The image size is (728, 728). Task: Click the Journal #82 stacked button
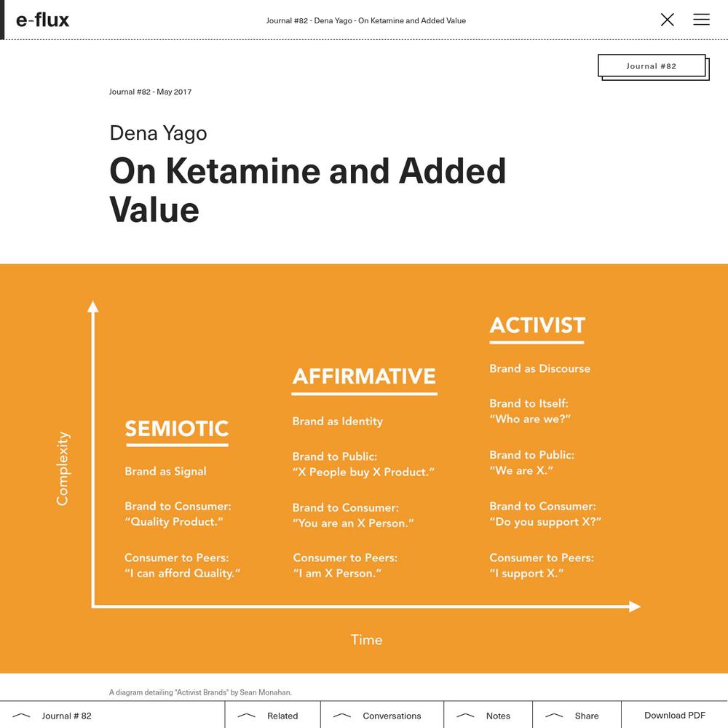(653, 67)
